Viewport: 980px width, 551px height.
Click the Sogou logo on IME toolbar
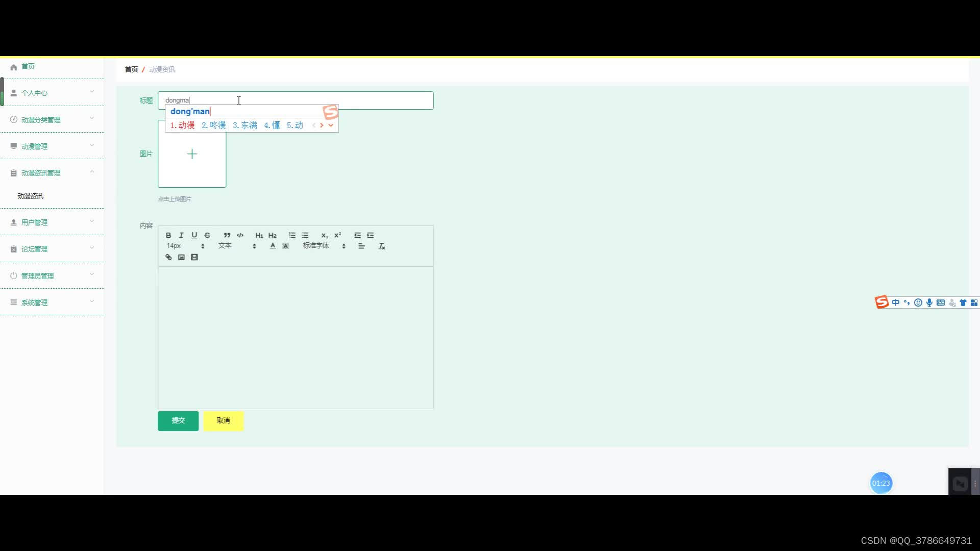[881, 303]
